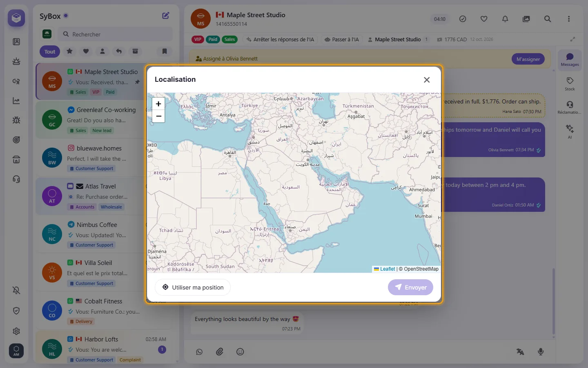Mark conversation resolved with checkmark icon
Screen dimensions: 588x368
pos(463,19)
